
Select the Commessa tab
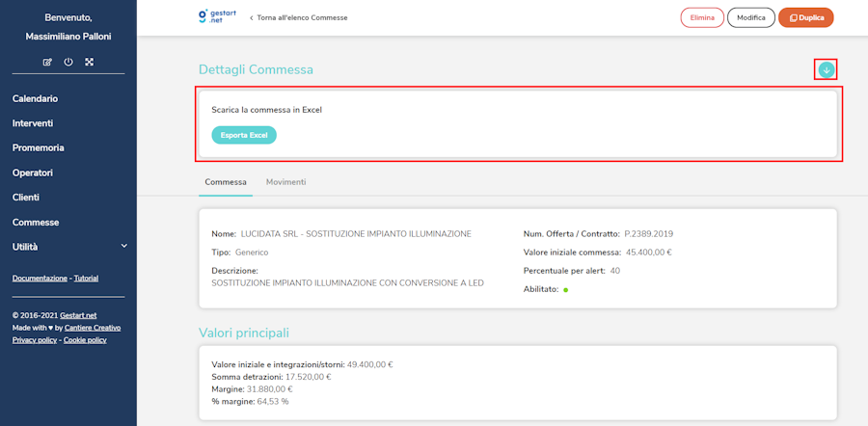226,182
